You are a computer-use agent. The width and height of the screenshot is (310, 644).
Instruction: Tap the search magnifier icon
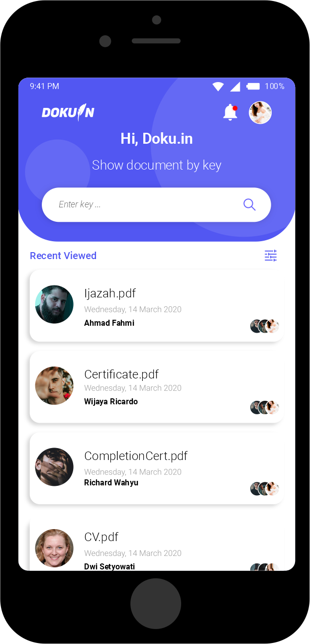[x=249, y=204]
